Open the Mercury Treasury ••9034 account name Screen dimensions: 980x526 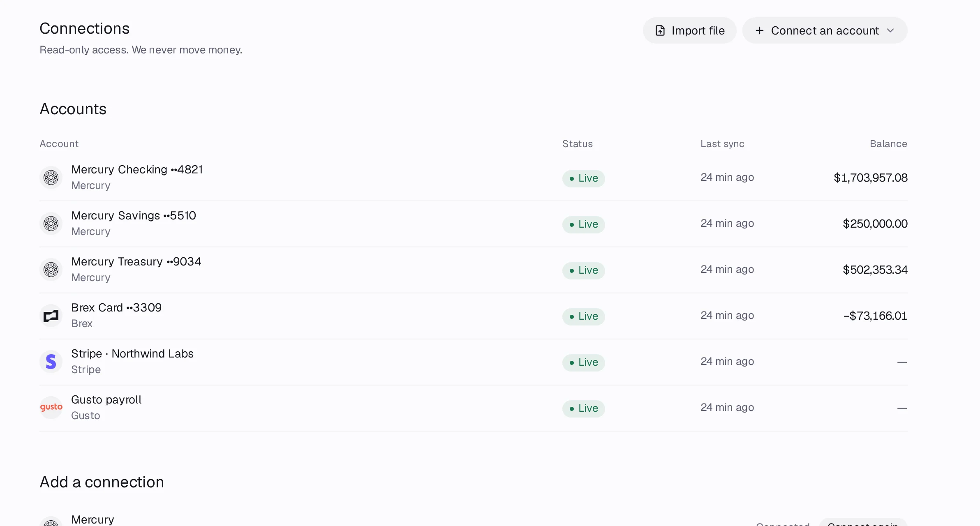pyautogui.click(x=136, y=262)
